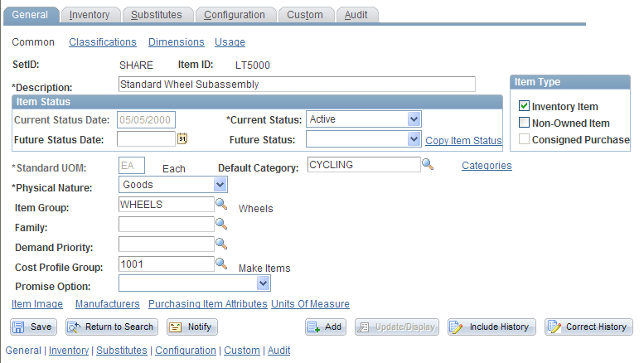Expand the Physical Nature dropdown
644x363 pixels.
click(173, 185)
